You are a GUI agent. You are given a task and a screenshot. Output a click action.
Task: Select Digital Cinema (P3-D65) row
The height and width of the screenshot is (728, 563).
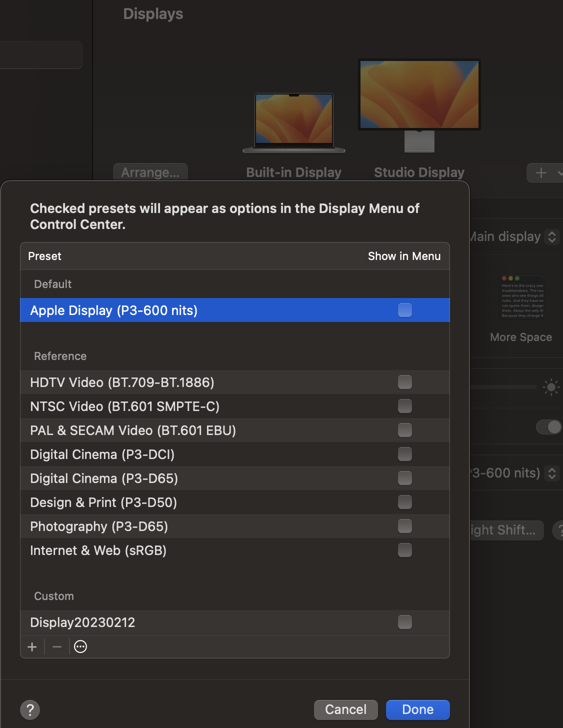pyautogui.click(x=235, y=478)
